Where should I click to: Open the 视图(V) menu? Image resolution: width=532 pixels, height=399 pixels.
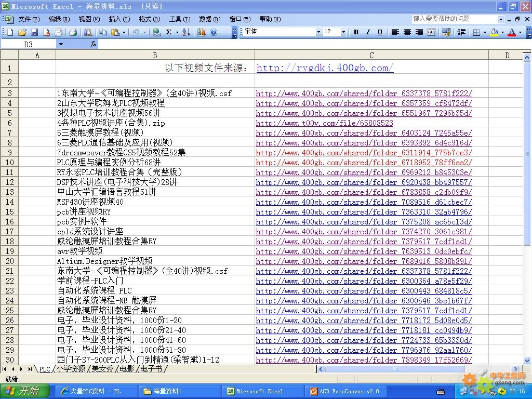click(89, 19)
